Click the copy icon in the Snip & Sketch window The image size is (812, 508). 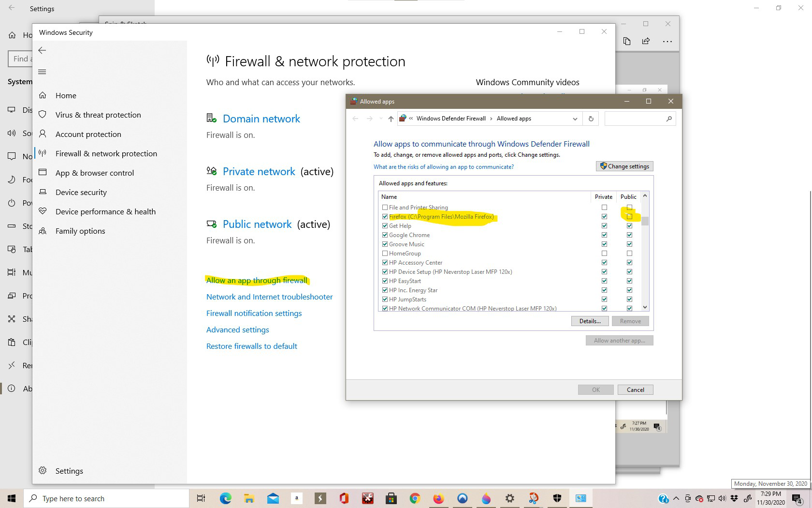click(x=627, y=41)
